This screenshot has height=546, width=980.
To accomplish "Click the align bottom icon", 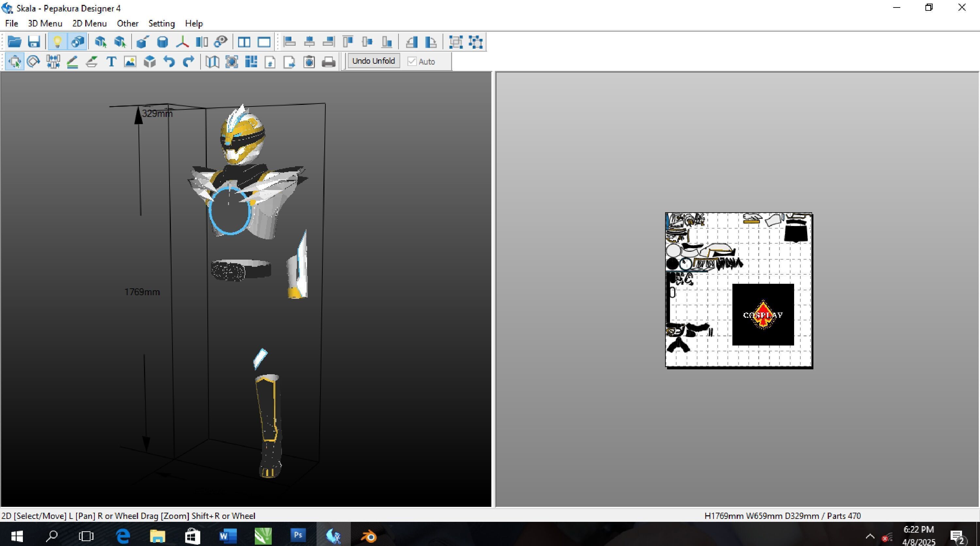I will 387,41.
